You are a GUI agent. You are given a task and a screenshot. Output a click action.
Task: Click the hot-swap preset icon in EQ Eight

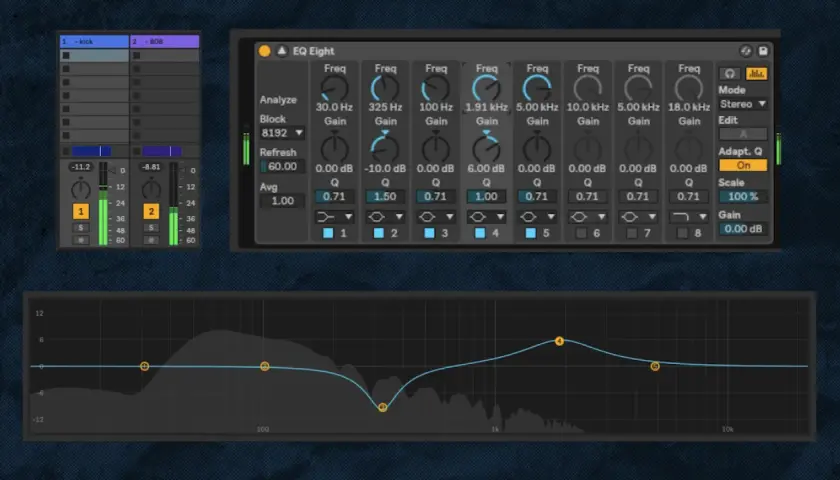point(746,51)
